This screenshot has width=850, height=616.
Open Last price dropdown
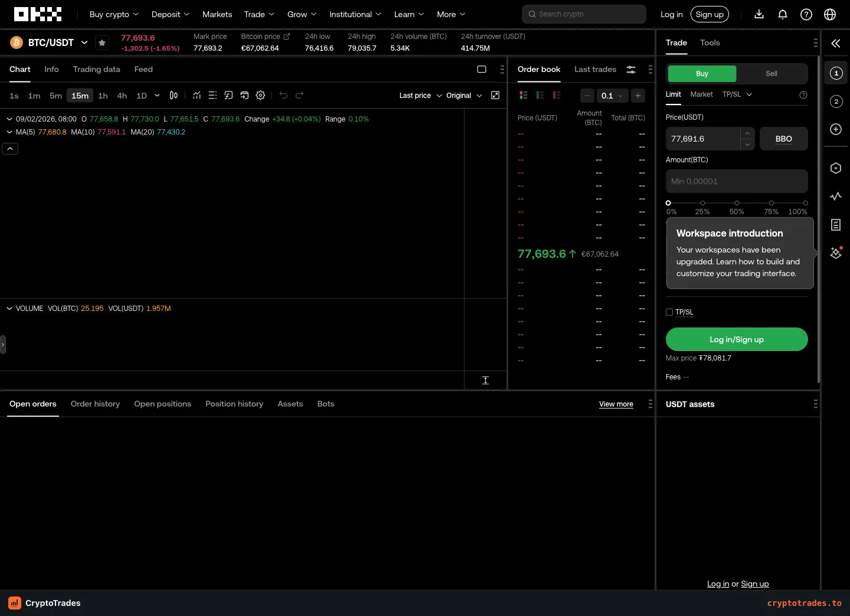click(x=420, y=96)
